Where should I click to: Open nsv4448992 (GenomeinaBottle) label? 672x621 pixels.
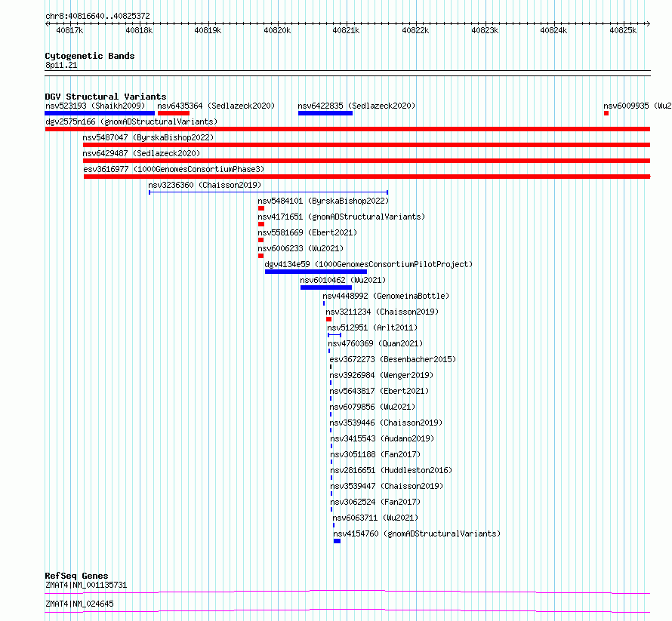(x=386, y=296)
